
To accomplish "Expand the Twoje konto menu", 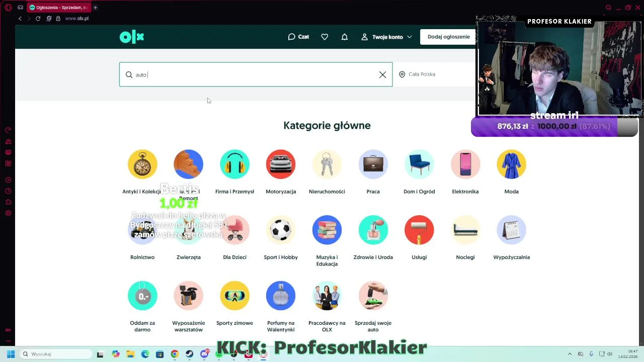I will point(386,37).
